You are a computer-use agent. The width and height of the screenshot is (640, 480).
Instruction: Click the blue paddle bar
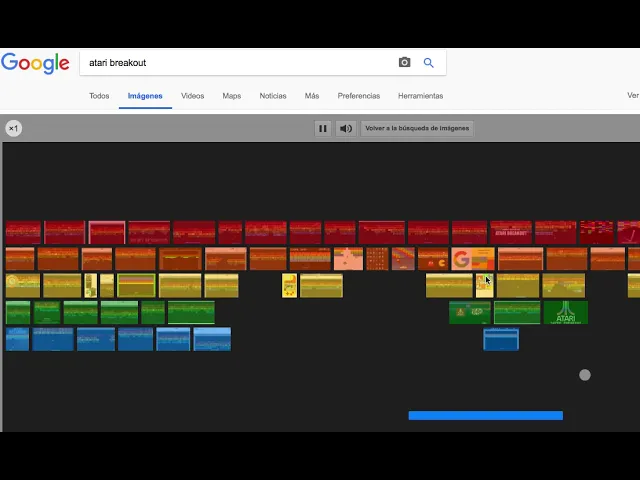486,416
